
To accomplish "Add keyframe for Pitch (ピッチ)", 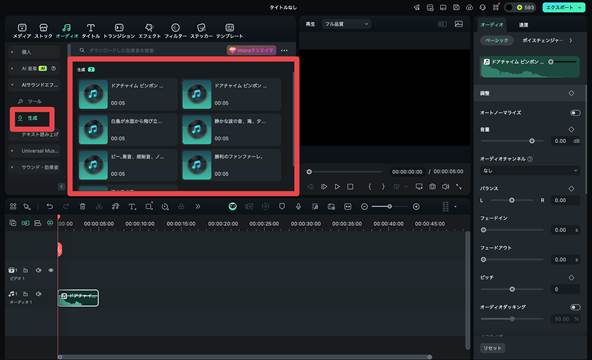I will 571,277.
